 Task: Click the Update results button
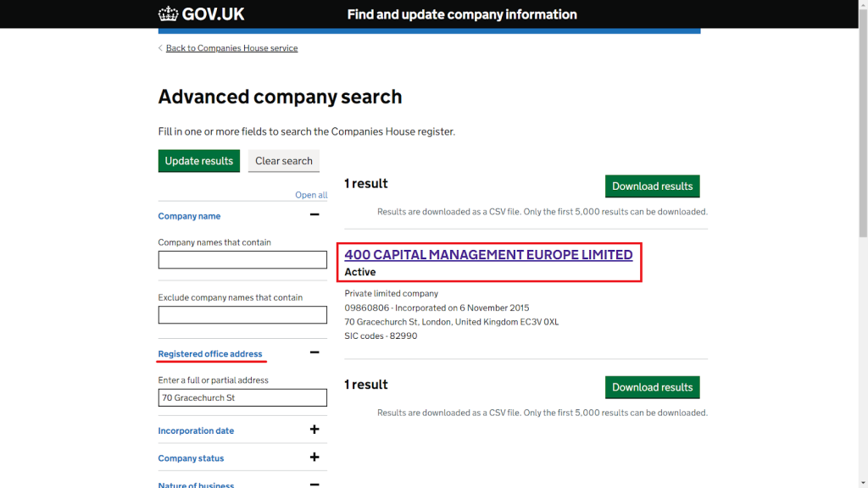(198, 161)
